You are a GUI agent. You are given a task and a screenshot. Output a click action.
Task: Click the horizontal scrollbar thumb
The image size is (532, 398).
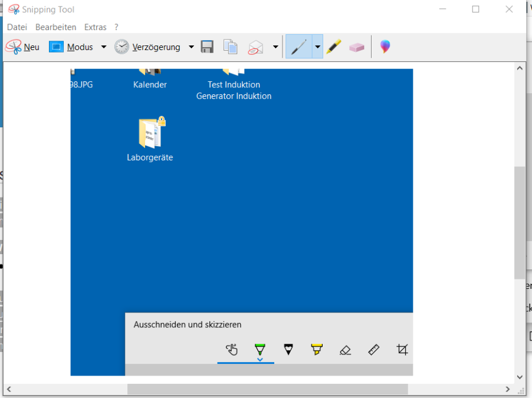point(267,389)
